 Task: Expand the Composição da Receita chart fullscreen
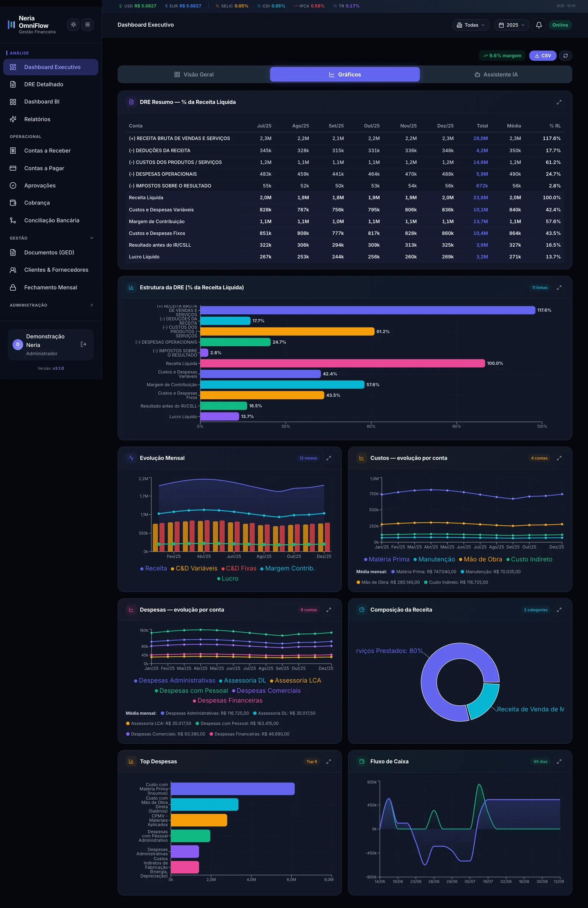point(559,610)
